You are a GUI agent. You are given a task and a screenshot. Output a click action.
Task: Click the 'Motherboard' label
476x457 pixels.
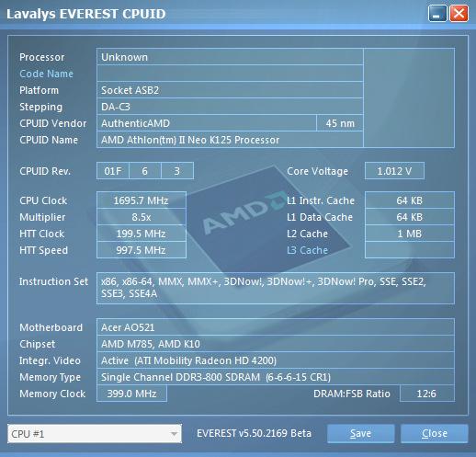click(x=51, y=327)
